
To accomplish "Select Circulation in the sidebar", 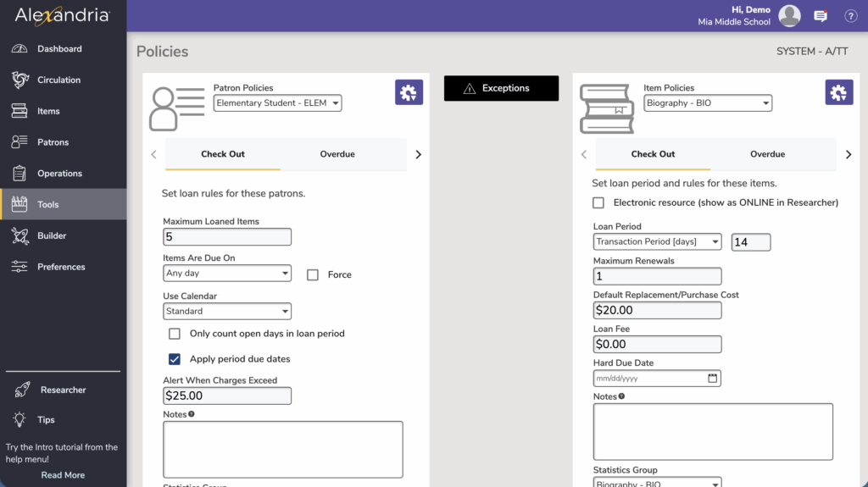I will [x=58, y=80].
